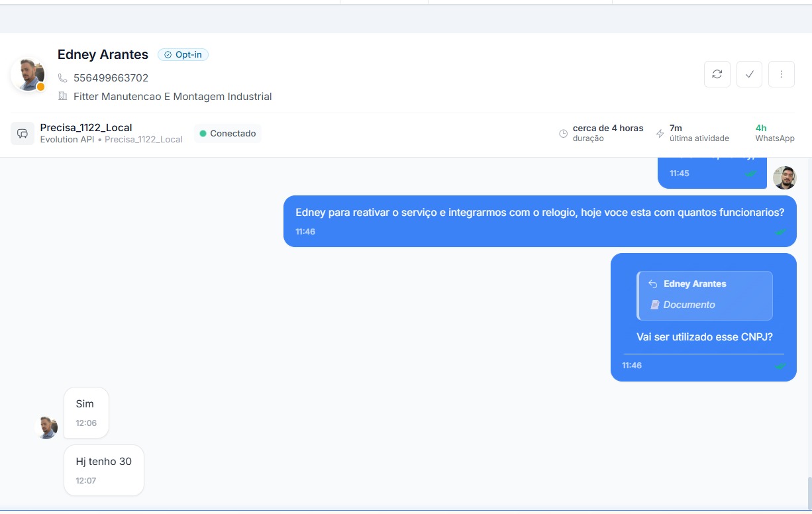
Task: Click the Opt-in badge
Action: 183,55
